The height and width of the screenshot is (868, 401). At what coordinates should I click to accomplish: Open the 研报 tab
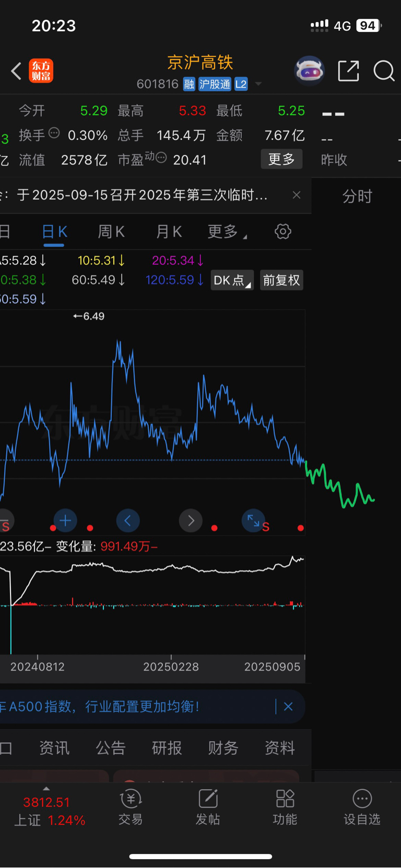[167, 748]
